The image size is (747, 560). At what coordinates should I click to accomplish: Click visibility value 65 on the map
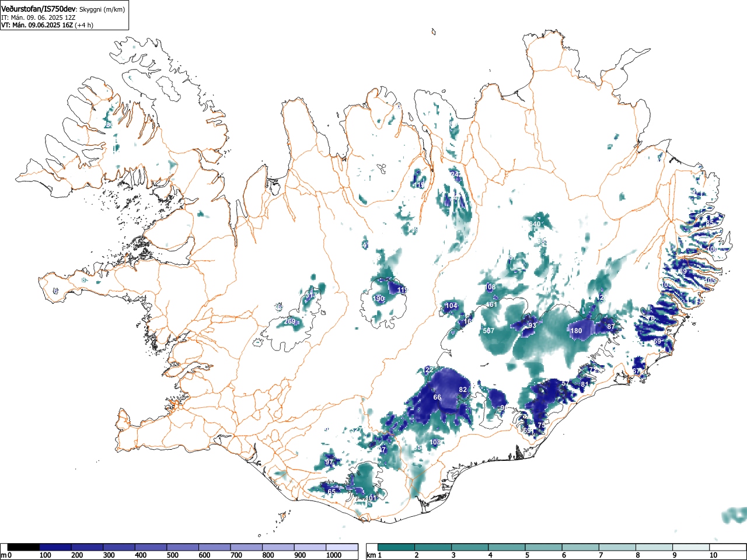tap(331, 492)
